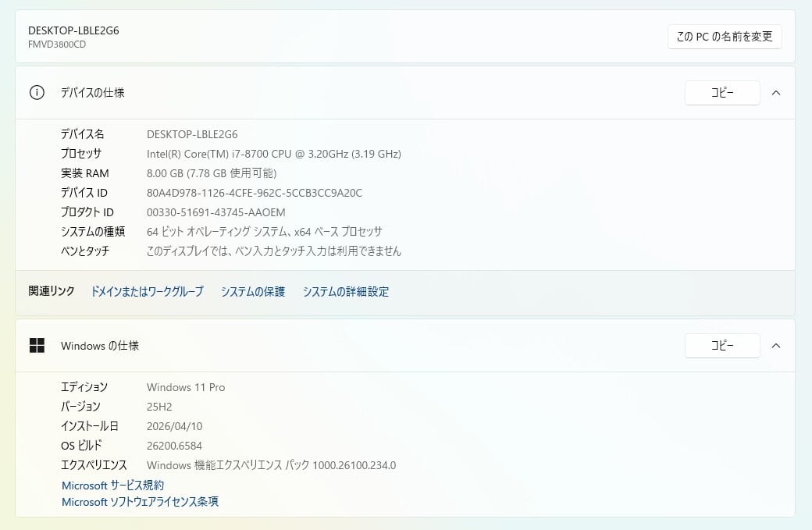
Task: Click the プロダクト ID label
Action: point(87,212)
